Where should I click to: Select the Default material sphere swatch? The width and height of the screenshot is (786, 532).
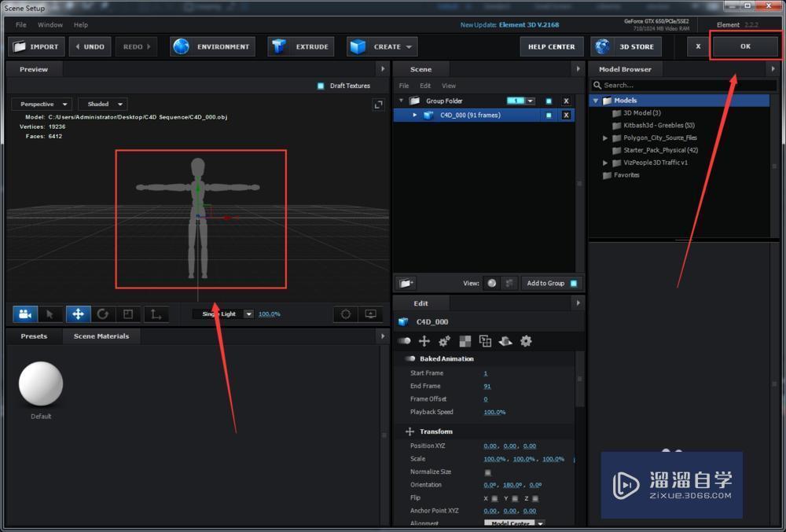click(x=41, y=384)
